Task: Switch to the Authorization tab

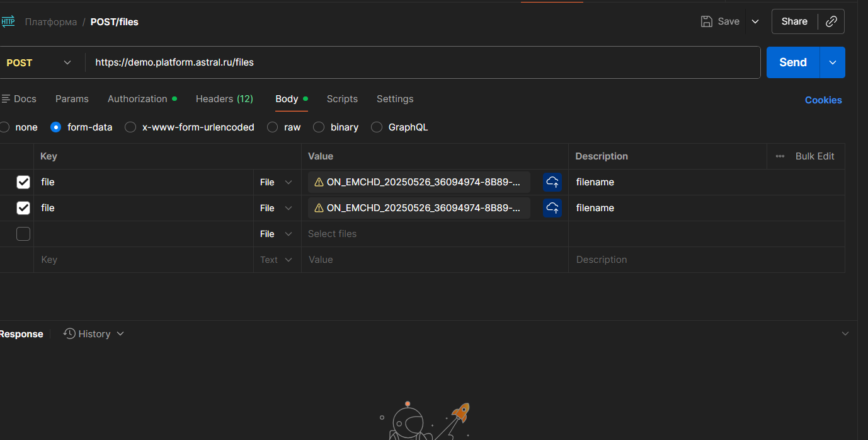Action: click(142, 99)
